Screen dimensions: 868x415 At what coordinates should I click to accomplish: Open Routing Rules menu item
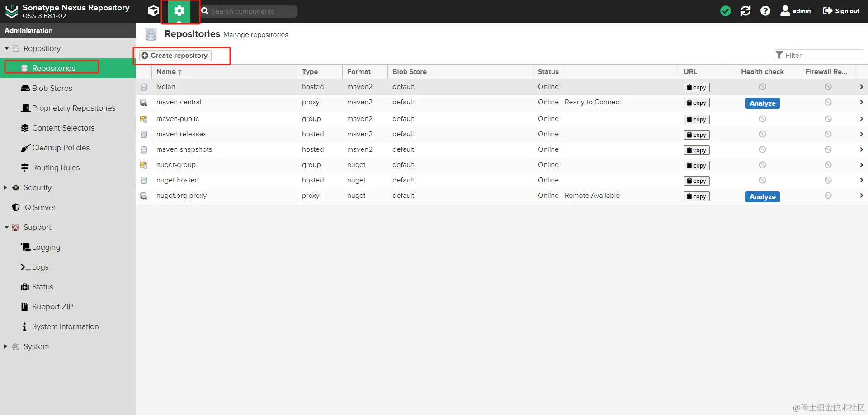[68, 168]
